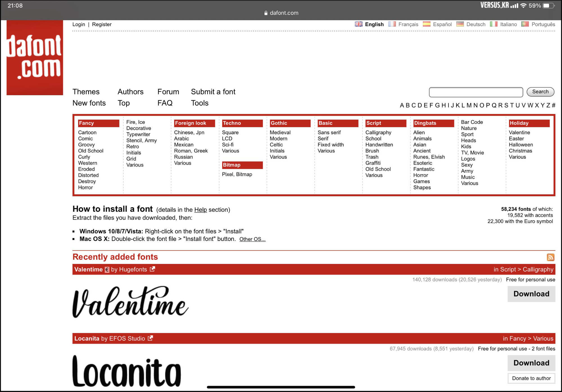Screen dimensions: 562x392
Task: Click the Search button
Action: click(x=540, y=92)
